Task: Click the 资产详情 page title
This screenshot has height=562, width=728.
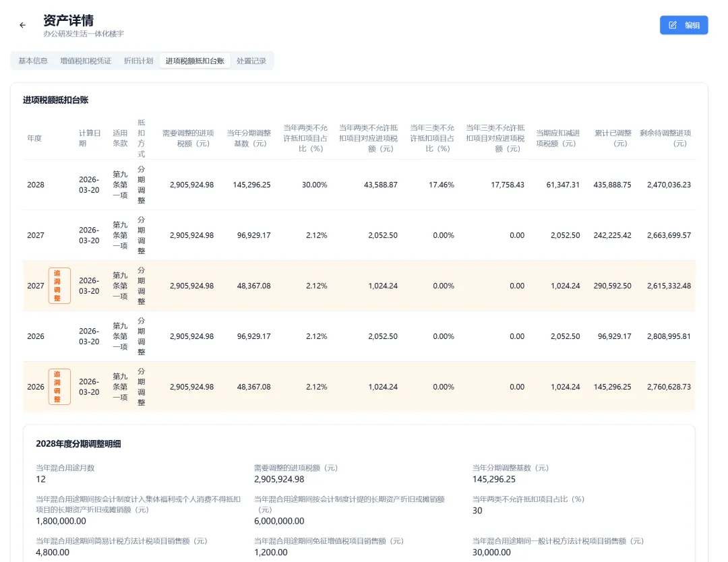Action: click(x=68, y=20)
